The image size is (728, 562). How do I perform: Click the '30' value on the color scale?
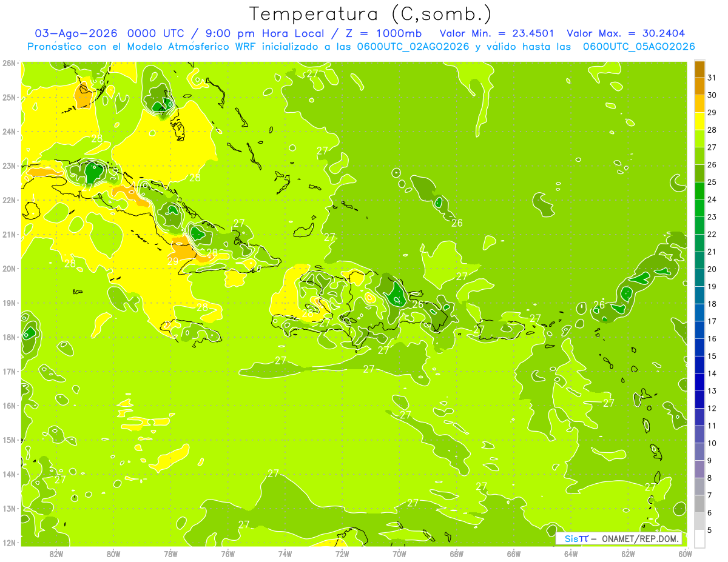pyautogui.click(x=712, y=95)
